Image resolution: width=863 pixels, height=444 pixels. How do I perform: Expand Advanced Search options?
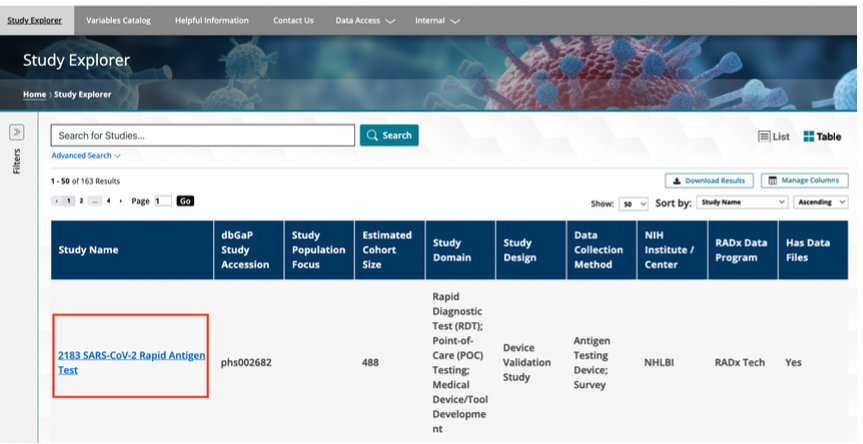pyautogui.click(x=86, y=156)
